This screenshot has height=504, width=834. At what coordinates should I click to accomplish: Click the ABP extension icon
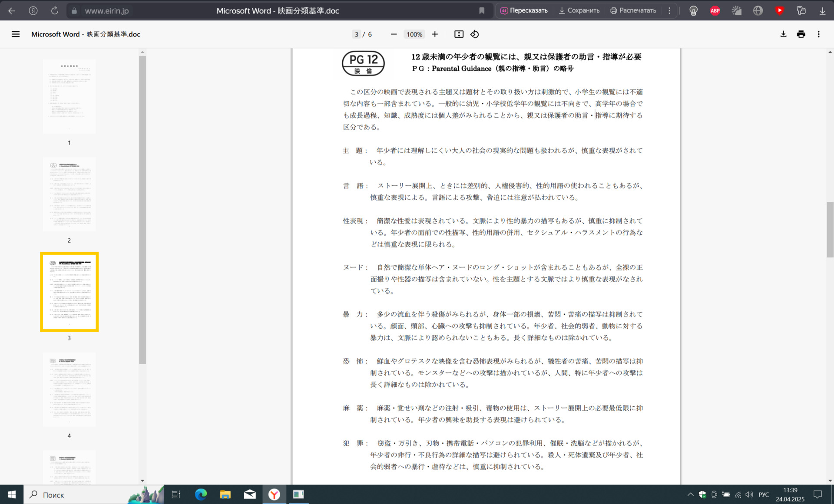pos(715,10)
